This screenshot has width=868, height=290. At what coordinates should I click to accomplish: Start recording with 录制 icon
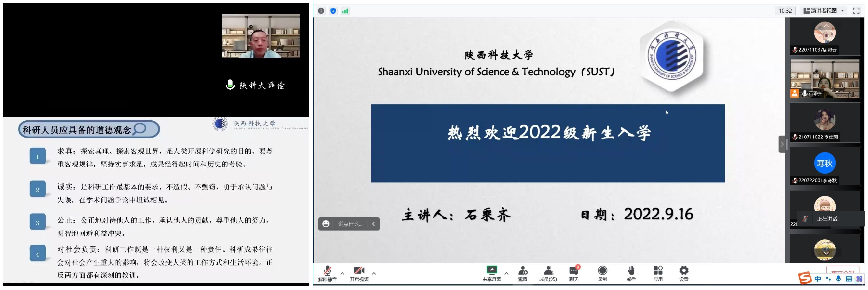(602, 273)
